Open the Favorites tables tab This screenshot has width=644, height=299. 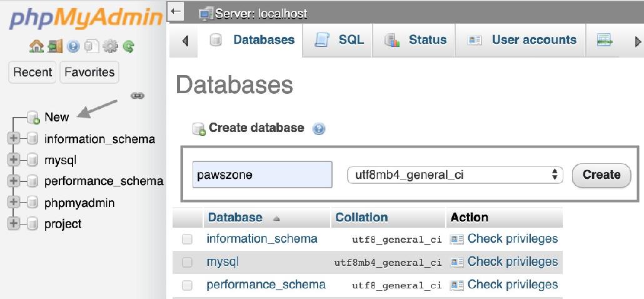89,73
